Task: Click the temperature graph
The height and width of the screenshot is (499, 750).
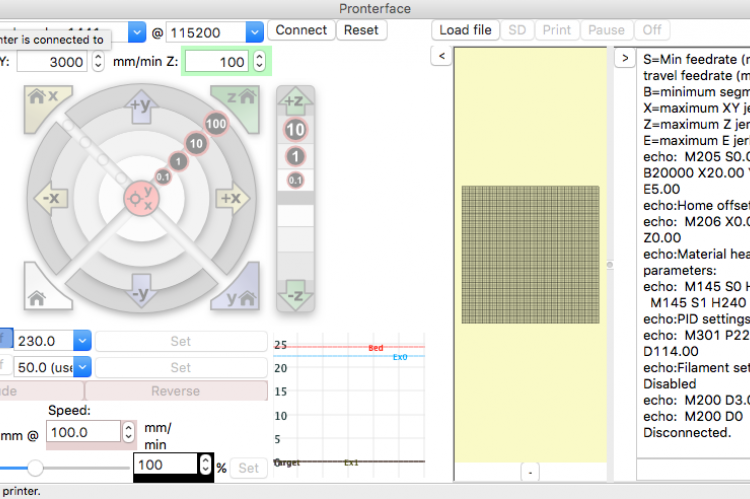Action: pos(349,404)
